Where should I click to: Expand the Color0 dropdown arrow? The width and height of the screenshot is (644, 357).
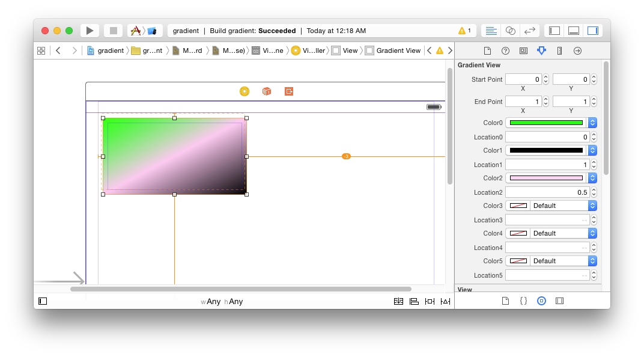click(x=592, y=123)
